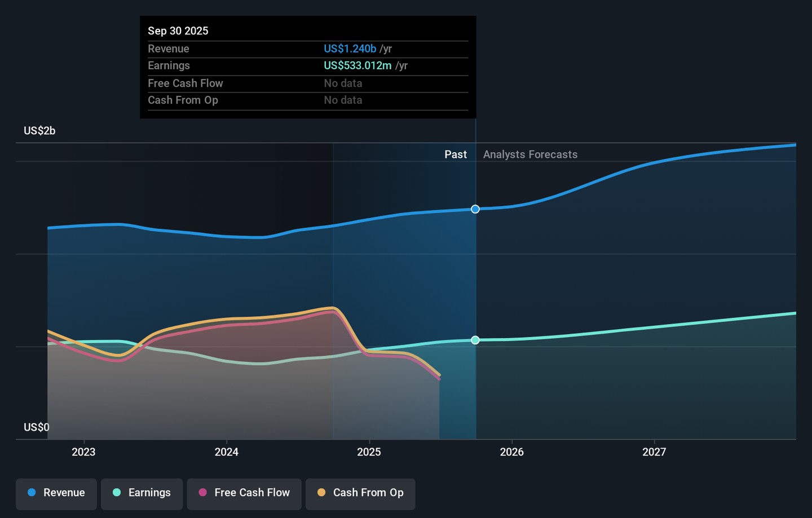812x518 pixels.
Task: Select the 2024 x-axis label
Action: (226, 452)
